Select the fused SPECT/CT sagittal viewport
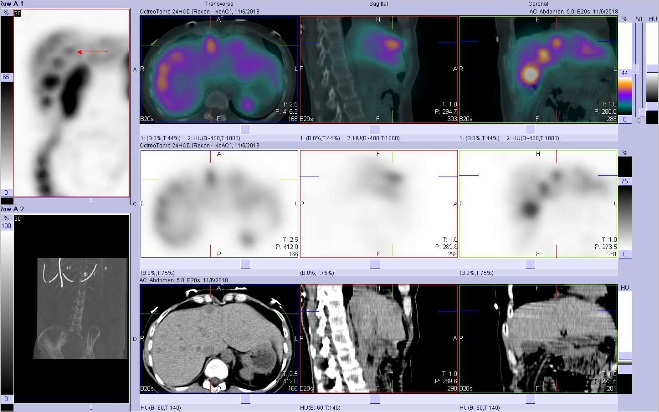The width and height of the screenshot is (659, 412). point(379,70)
